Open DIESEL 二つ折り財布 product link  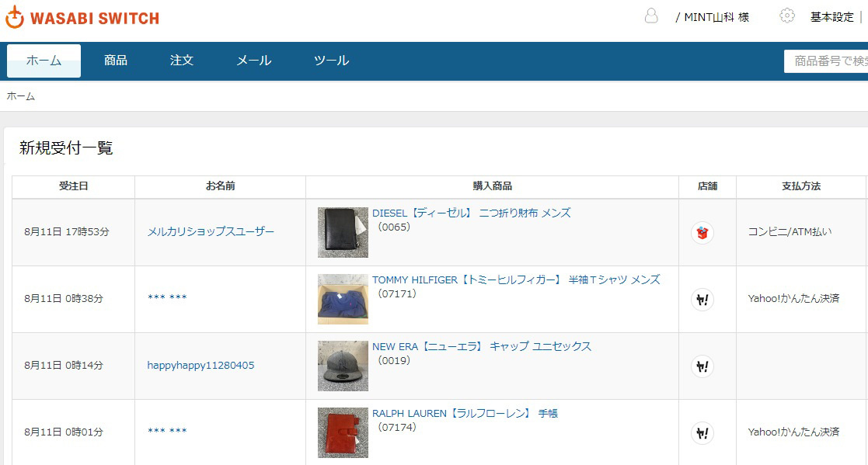click(x=471, y=213)
